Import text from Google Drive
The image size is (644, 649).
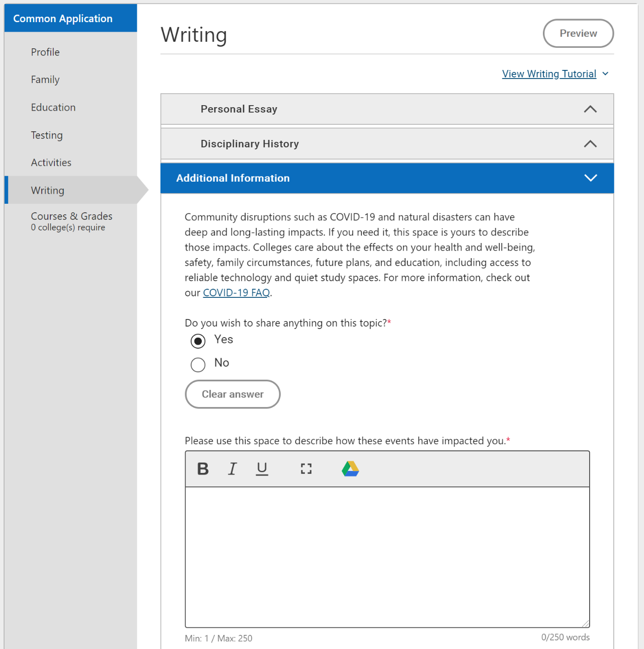(350, 469)
